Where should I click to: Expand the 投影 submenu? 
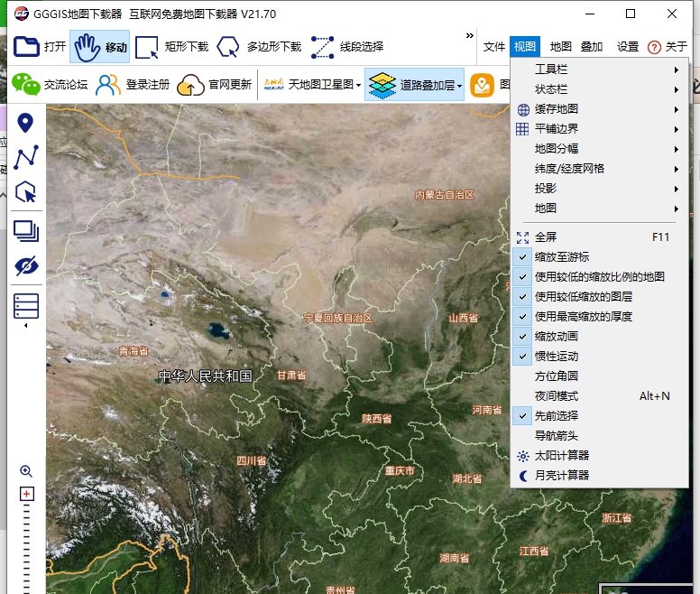(600, 189)
